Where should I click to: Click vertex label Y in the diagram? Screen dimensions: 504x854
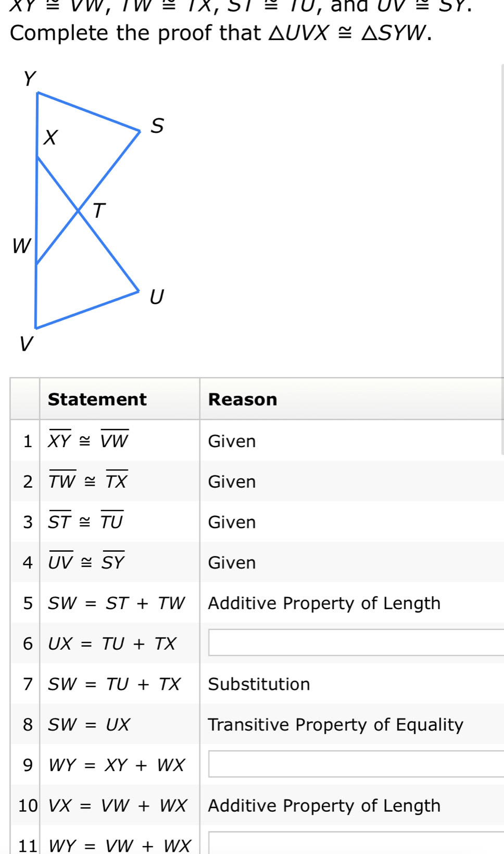pos(30,79)
